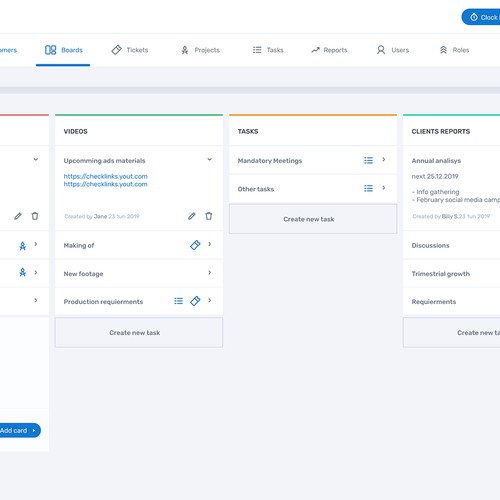Expand Production requierments row chevron
This screenshot has height=500, width=500.
210,301
